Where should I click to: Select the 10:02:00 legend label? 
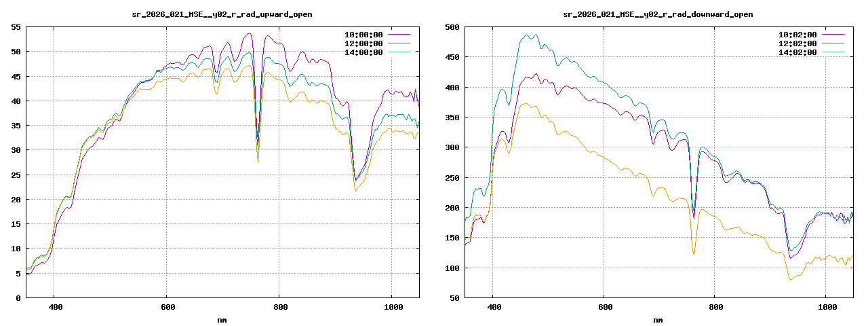(797, 33)
